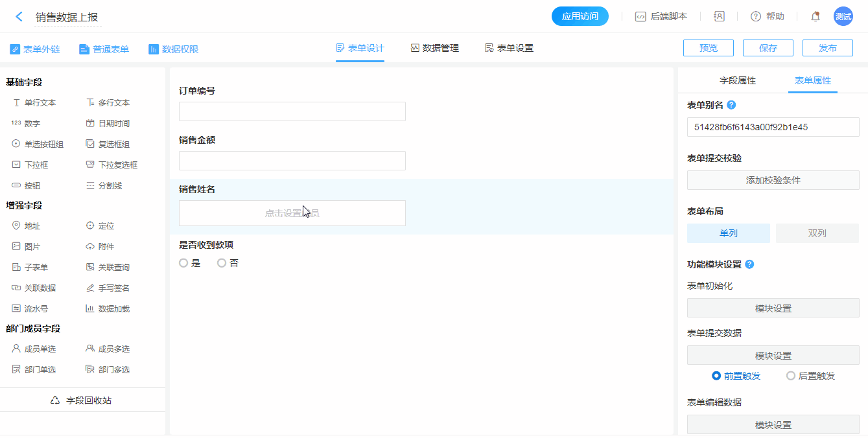Click the back arrow icon
Image resolution: width=868 pixels, height=438 pixels.
[19, 17]
